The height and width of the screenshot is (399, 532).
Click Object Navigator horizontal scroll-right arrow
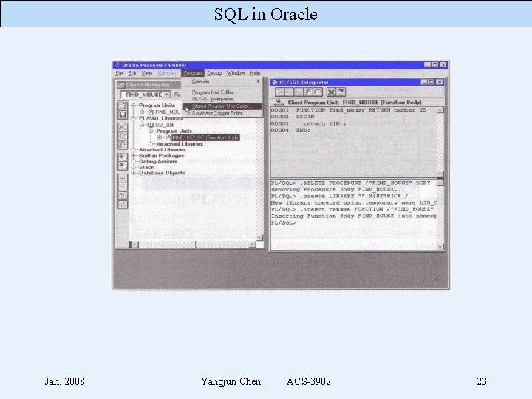pos(252,245)
